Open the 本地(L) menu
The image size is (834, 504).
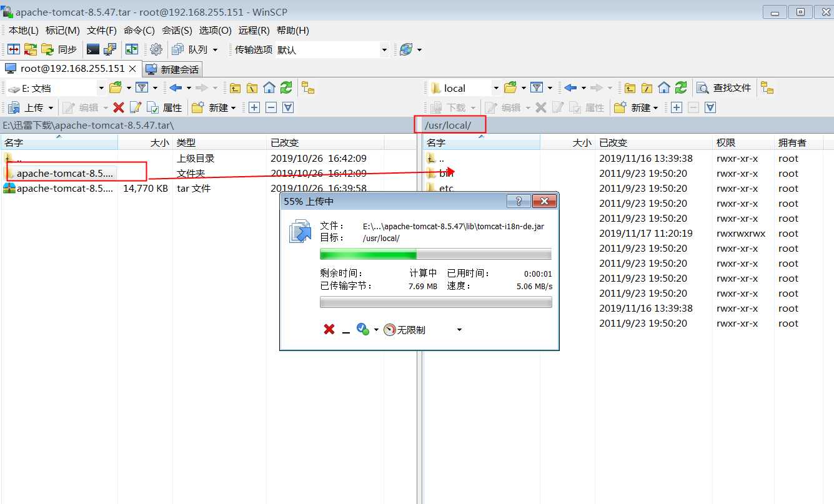[x=23, y=30]
